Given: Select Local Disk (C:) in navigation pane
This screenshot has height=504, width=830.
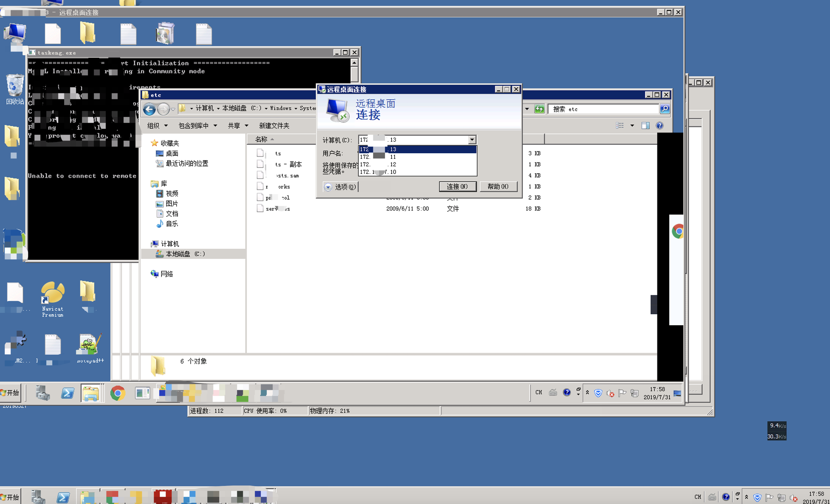Looking at the screenshot, I should [x=180, y=254].
